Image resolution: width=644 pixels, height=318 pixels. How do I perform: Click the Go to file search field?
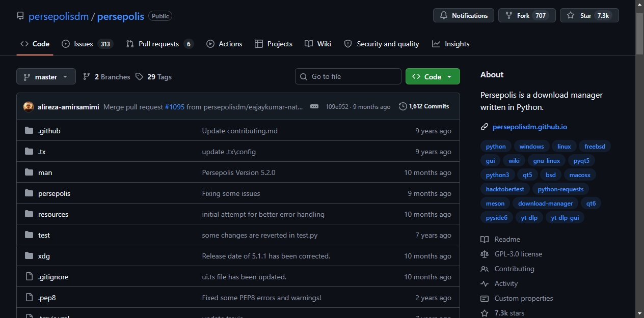348,76
